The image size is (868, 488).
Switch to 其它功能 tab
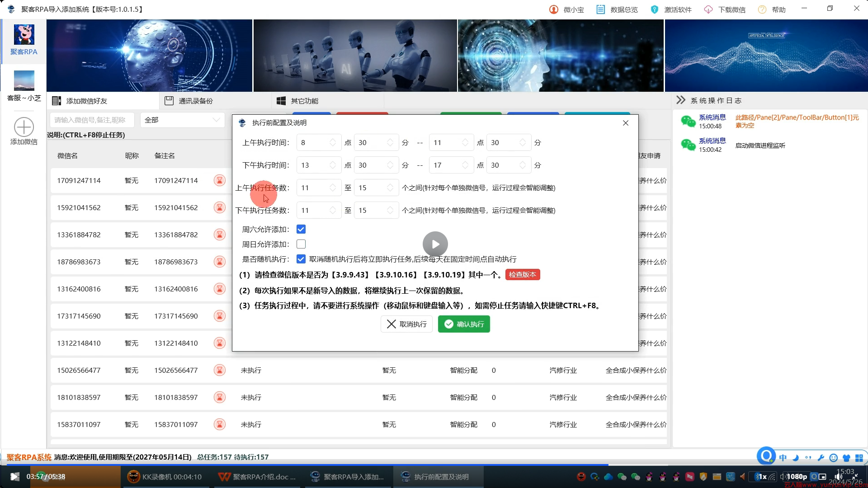pos(305,101)
